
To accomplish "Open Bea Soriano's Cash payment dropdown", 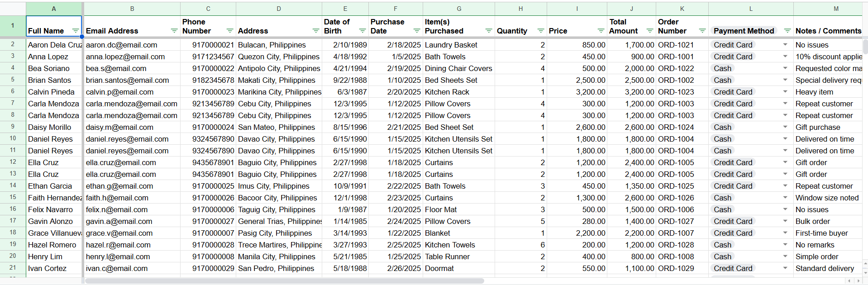I will click(x=785, y=68).
